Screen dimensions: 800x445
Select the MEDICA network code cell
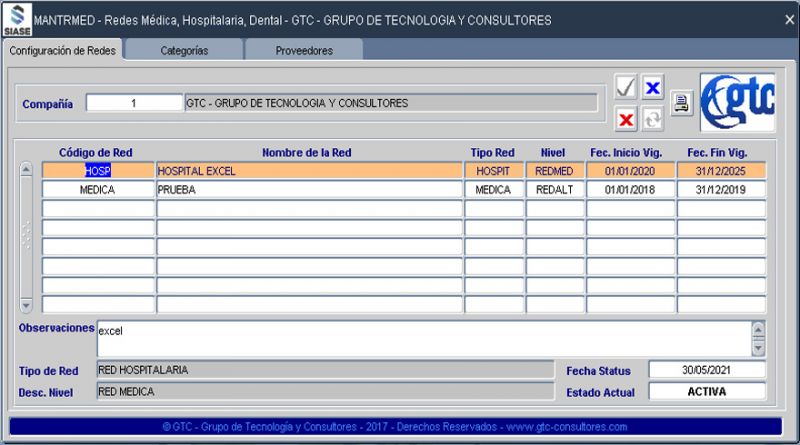click(x=98, y=190)
